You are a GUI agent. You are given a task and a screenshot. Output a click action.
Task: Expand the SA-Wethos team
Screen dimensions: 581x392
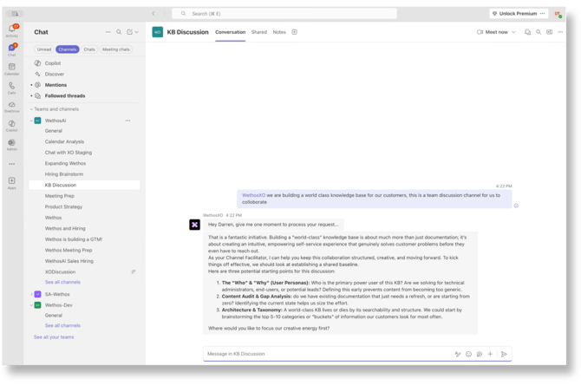31,294
